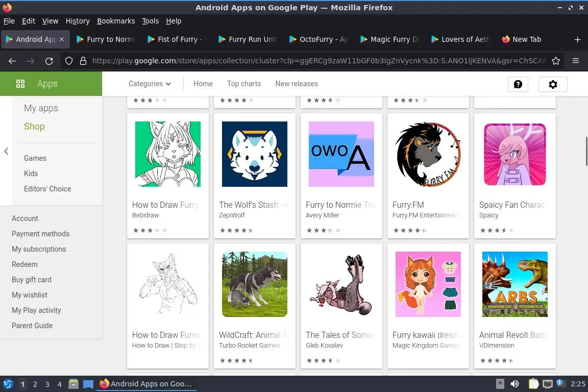This screenshot has height=392, width=588.
Task: Open the Play Store settings gear
Action: (553, 84)
